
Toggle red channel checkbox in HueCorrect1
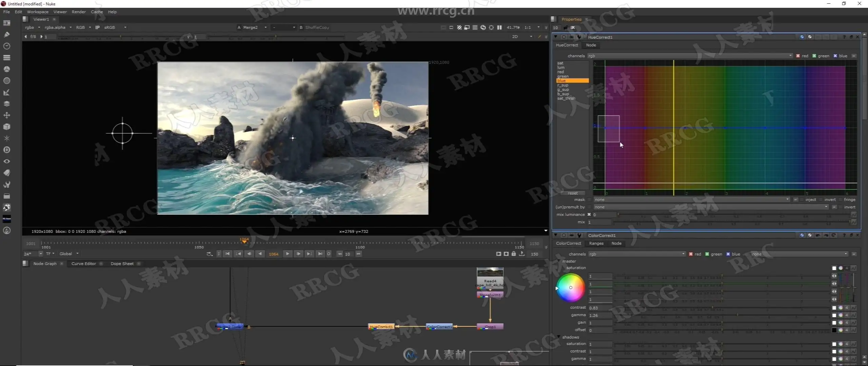[x=798, y=56]
